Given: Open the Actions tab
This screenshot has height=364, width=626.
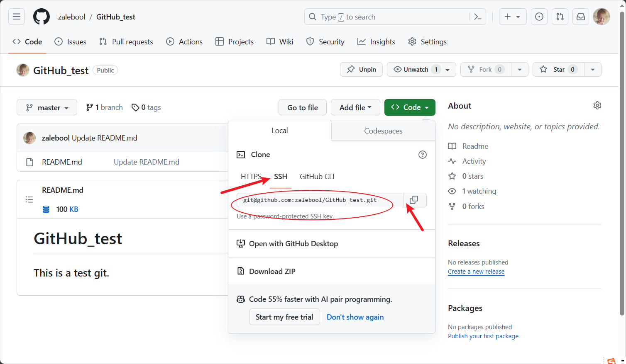Looking at the screenshot, I should coord(185,42).
